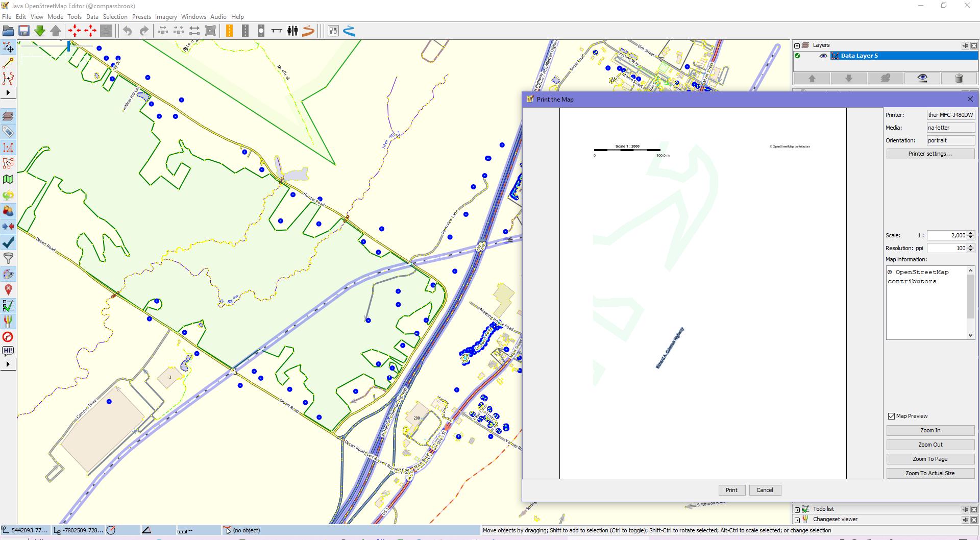This screenshot has width=980, height=540.
Task: Select the Draw nodes tool
Action: pyautogui.click(x=8, y=63)
